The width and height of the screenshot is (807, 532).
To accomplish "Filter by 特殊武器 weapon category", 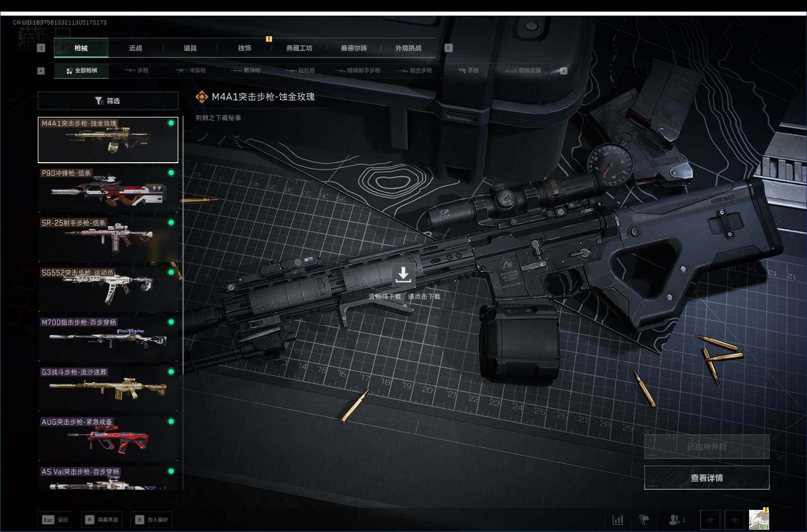I will coord(523,71).
